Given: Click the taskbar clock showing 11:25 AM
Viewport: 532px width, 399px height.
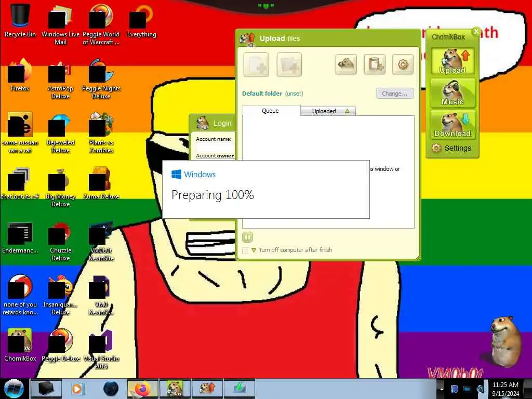Looking at the screenshot, I should 505,389.
